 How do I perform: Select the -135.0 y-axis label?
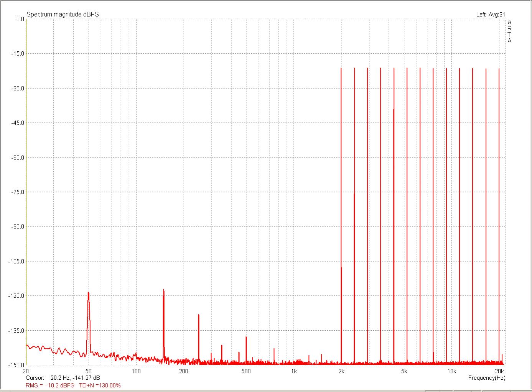point(16,331)
